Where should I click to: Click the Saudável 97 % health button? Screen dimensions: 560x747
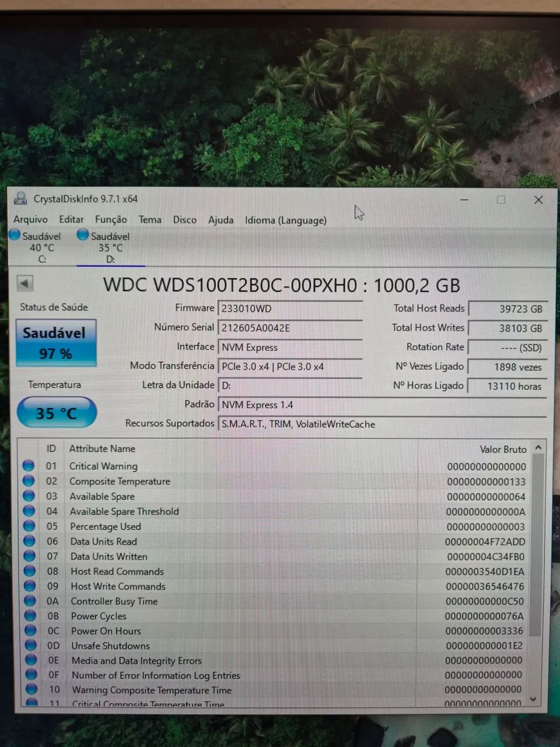(55, 343)
